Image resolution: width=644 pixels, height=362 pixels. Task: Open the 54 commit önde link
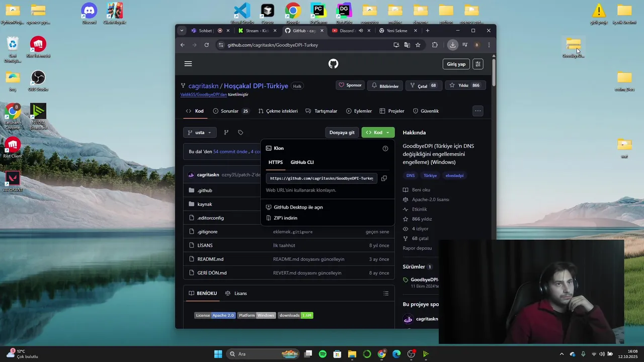pyautogui.click(x=230, y=152)
